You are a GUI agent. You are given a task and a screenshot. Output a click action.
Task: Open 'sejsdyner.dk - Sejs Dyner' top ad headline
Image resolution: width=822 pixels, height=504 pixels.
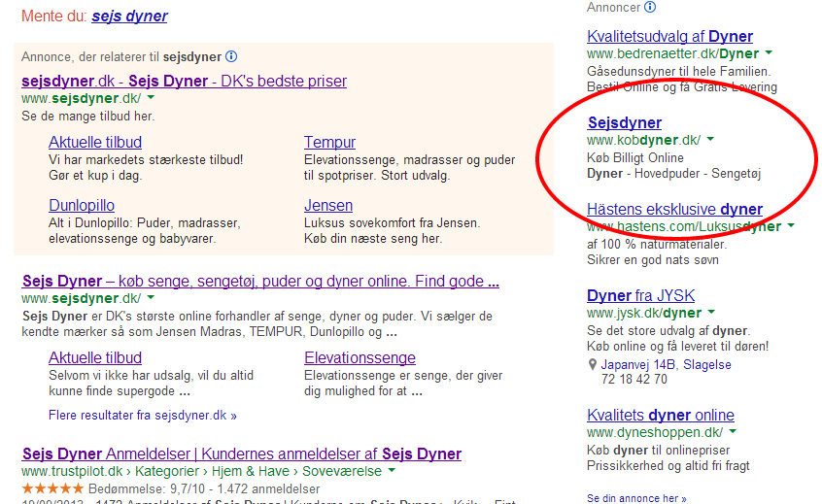pyautogui.click(x=184, y=81)
